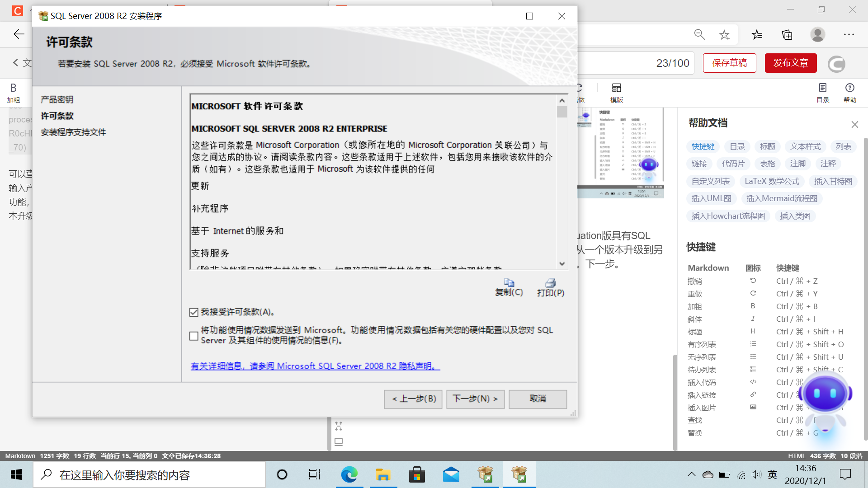
Task: Click browser back arrow icon
Action: pos(19,34)
